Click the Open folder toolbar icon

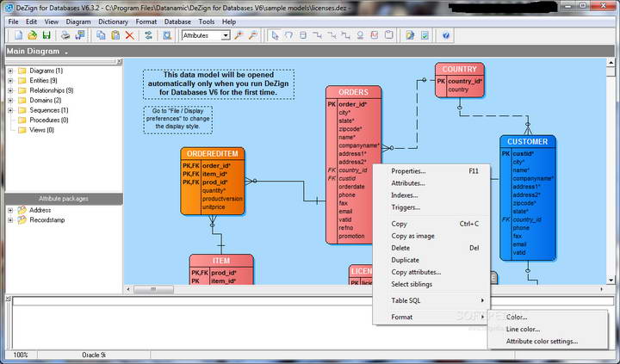(32, 35)
